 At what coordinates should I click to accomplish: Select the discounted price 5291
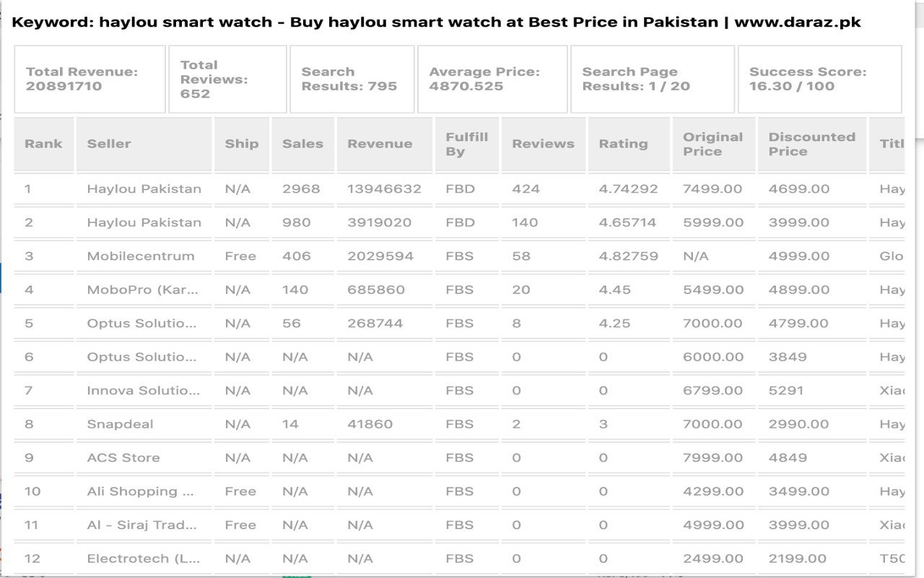coord(785,391)
